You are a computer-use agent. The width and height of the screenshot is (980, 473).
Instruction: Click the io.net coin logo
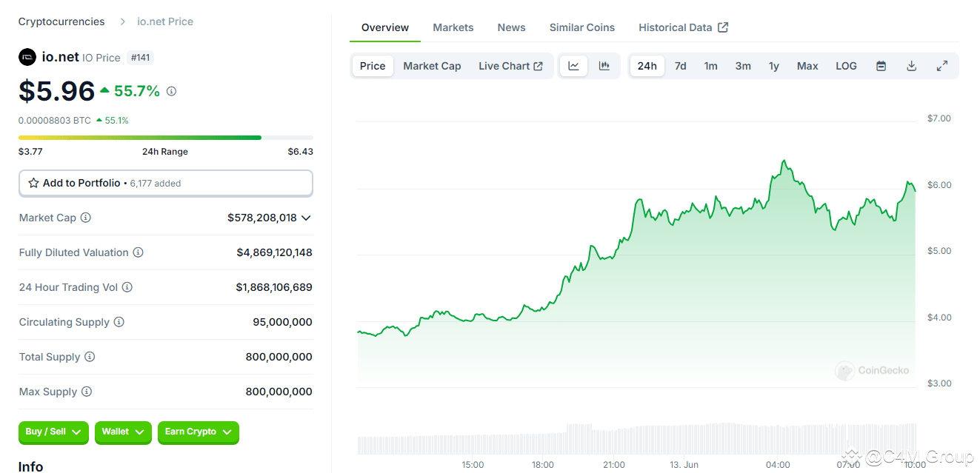point(27,57)
